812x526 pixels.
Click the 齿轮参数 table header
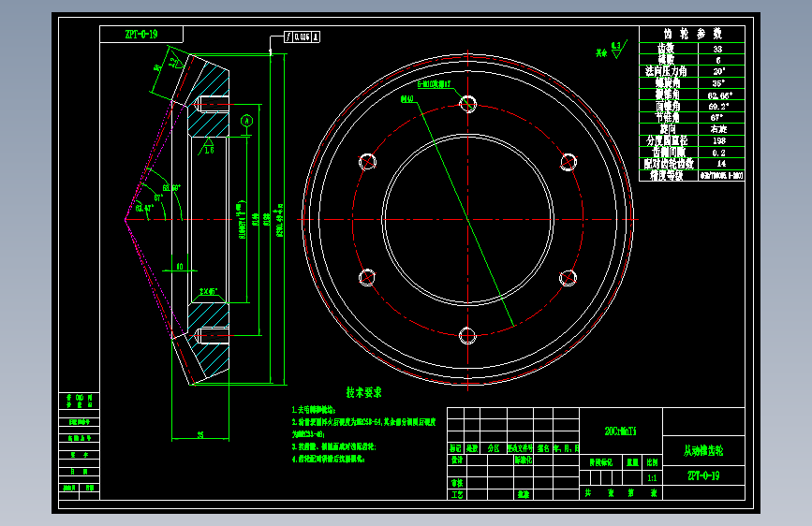pos(692,34)
